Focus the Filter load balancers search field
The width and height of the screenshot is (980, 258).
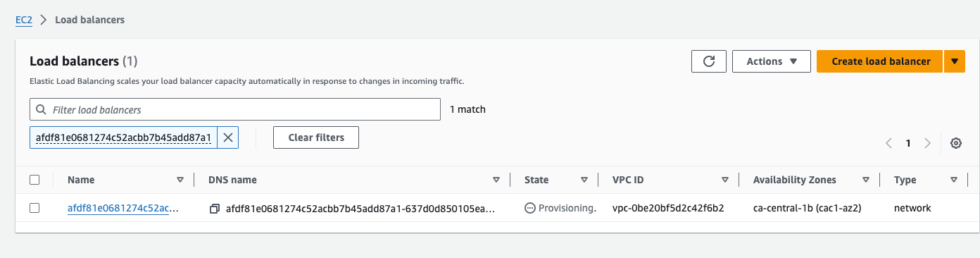coord(235,110)
